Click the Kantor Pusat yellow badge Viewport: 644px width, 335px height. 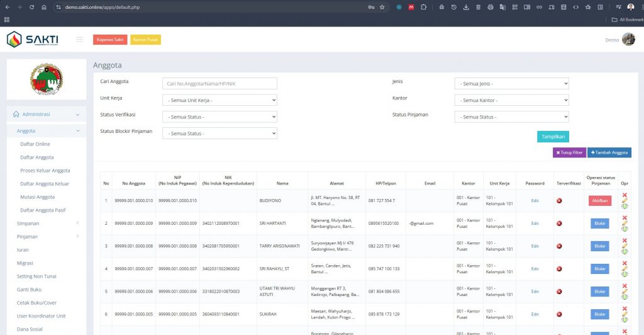click(x=145, y=40)
